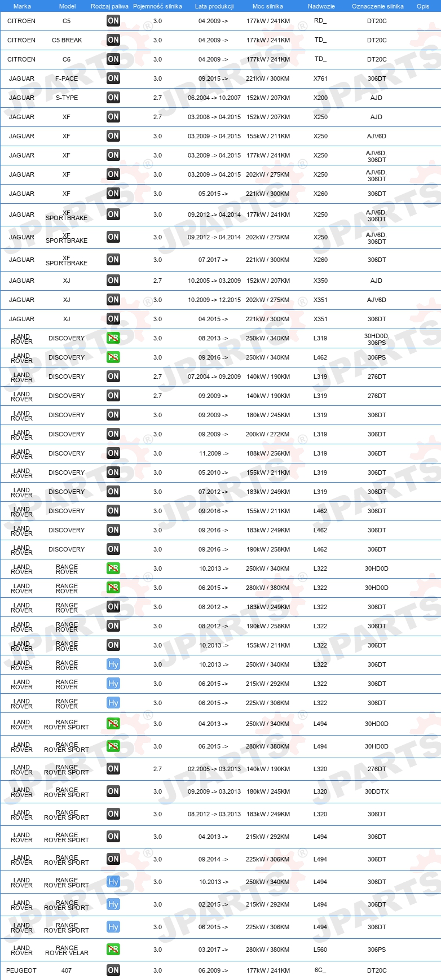Click the 10.2005 -> 03.2009 production years
This screenshot has height=980, width=441.
pos(214,281)
